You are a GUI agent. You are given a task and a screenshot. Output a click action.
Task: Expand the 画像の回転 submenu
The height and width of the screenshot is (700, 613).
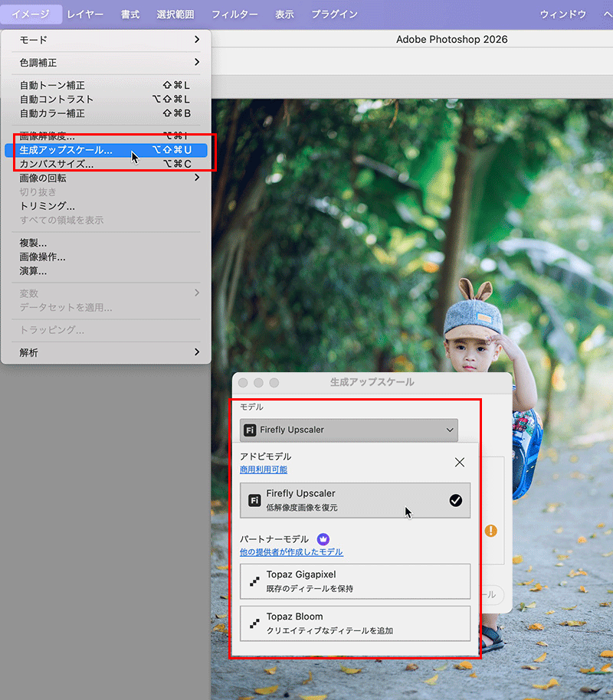click(106, 178)
